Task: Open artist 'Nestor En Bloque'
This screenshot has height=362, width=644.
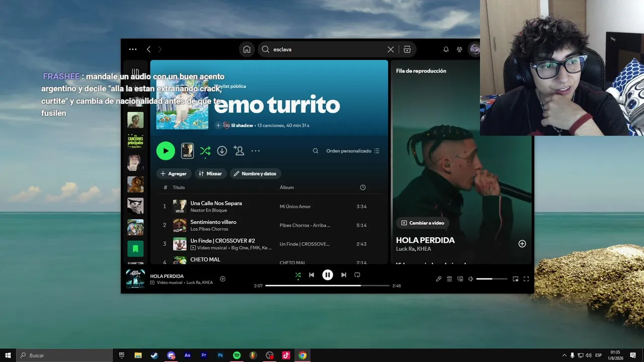Action: pos(209,210)
